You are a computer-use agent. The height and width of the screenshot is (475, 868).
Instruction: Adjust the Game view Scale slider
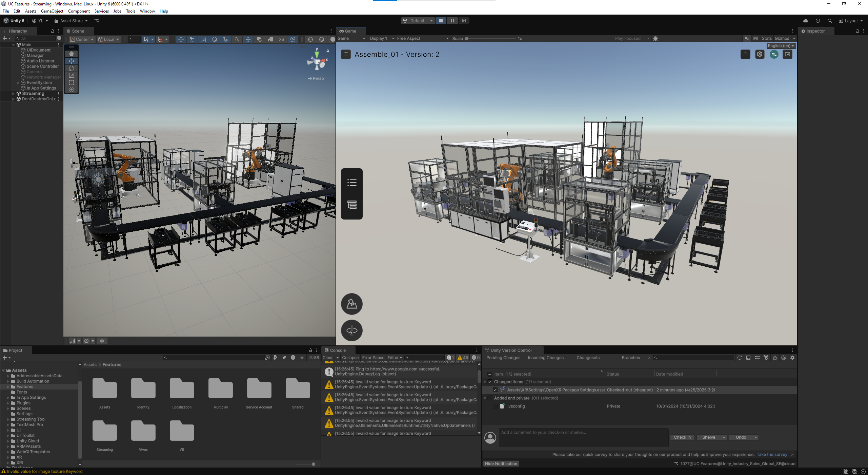467,39
